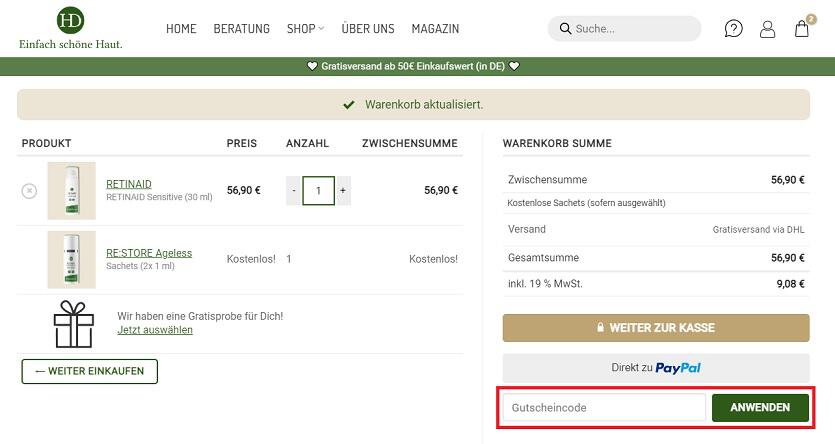835x444 pixels.
Task: Go to HOME in navigation
Action: point(181,29)
